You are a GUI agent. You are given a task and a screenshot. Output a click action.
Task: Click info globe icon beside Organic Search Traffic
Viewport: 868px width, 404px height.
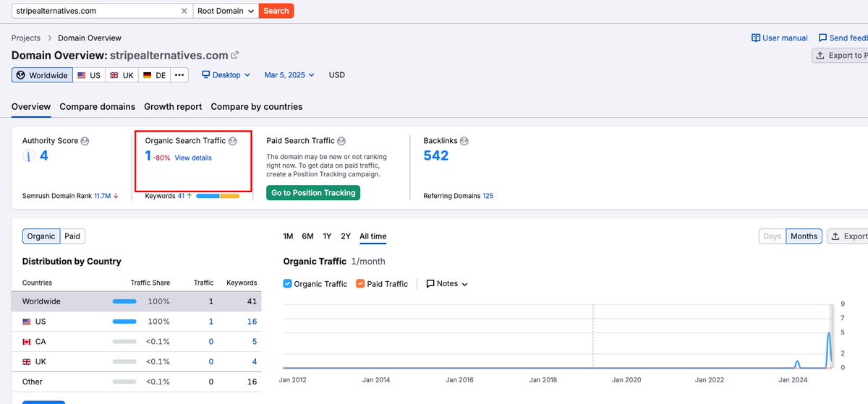(x=233, y=141)
